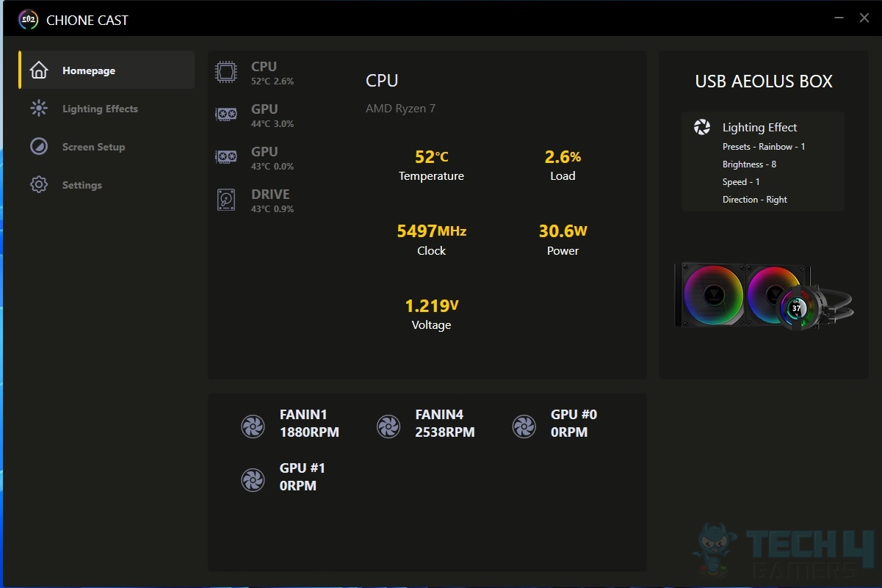Click the Direction - Right text

[755, 200]
